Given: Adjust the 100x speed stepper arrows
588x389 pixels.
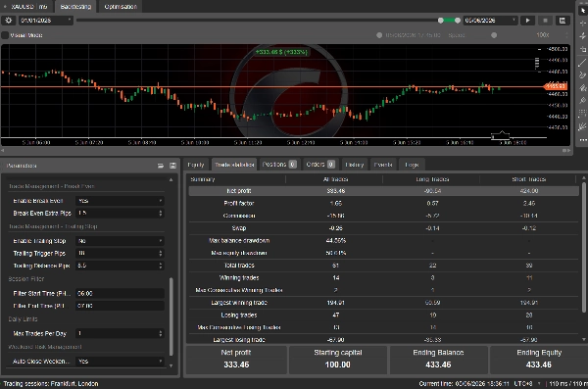Looking at the screenshot, I should coord(566,35).
